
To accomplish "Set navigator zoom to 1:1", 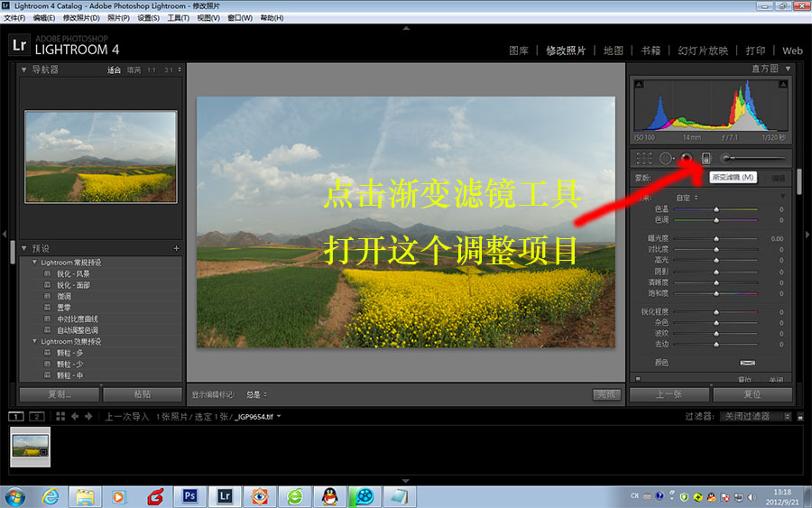I will pyautogui.click(x=152, y=69).
